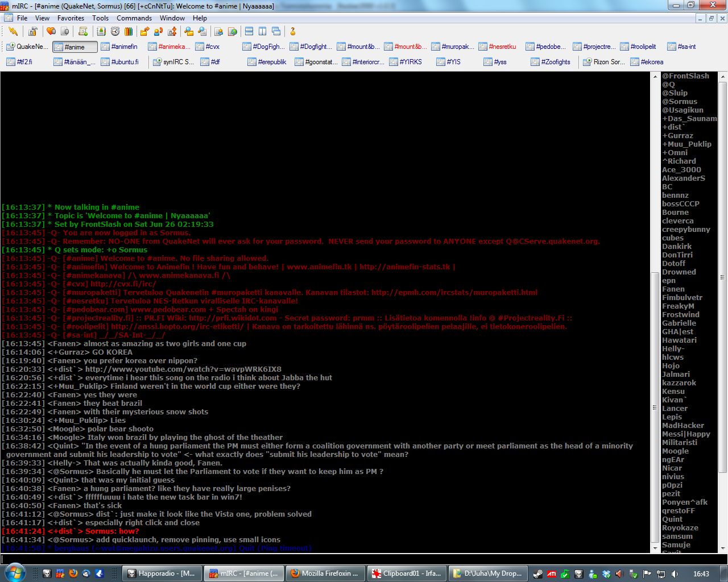
Task: Open the Commands menu
Action: [134, 18]
